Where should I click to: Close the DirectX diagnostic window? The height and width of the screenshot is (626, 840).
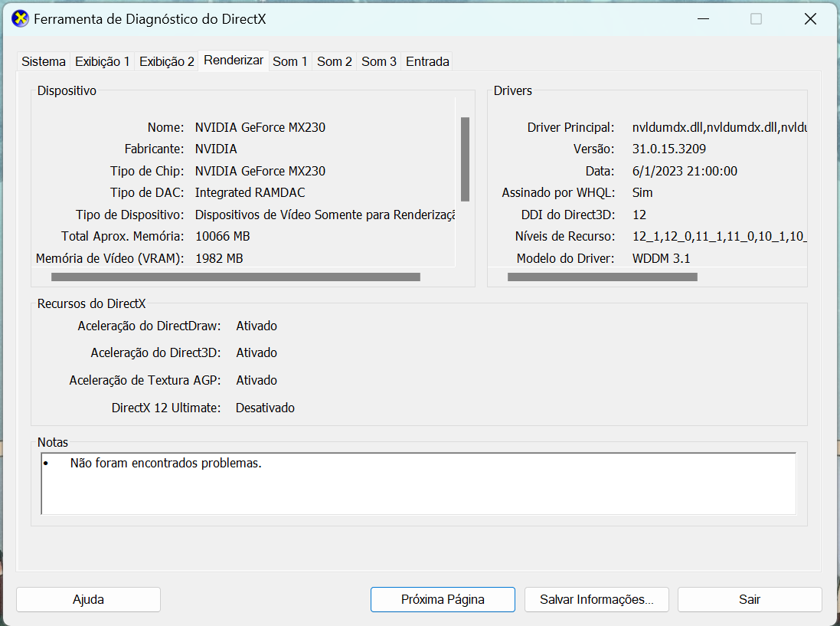click(x=810, y=19)
